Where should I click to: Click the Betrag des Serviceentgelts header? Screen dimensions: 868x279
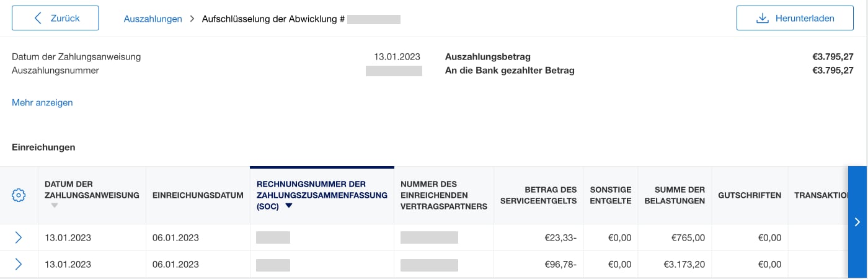coord(550,195)
